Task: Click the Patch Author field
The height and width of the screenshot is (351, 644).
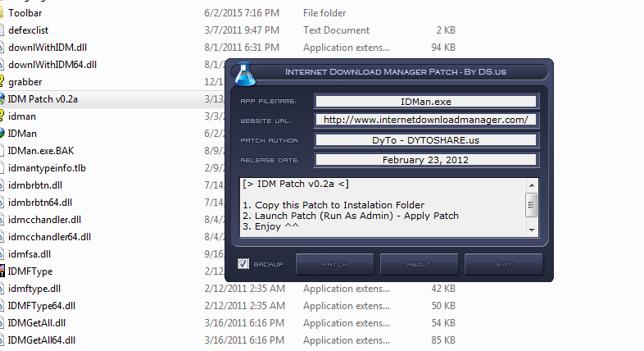Action: (426, 140)
